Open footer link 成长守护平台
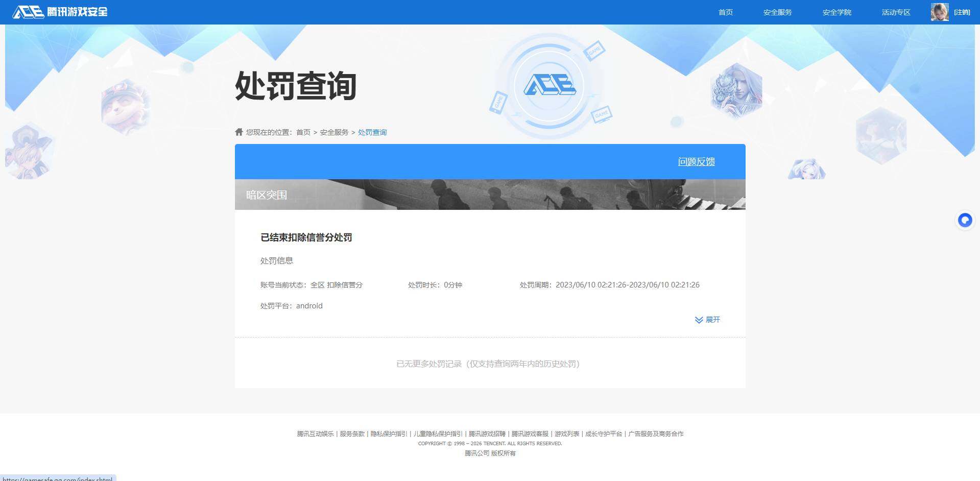Image resolution: width=980 pixels, height=481 pixels. point(604,434)
